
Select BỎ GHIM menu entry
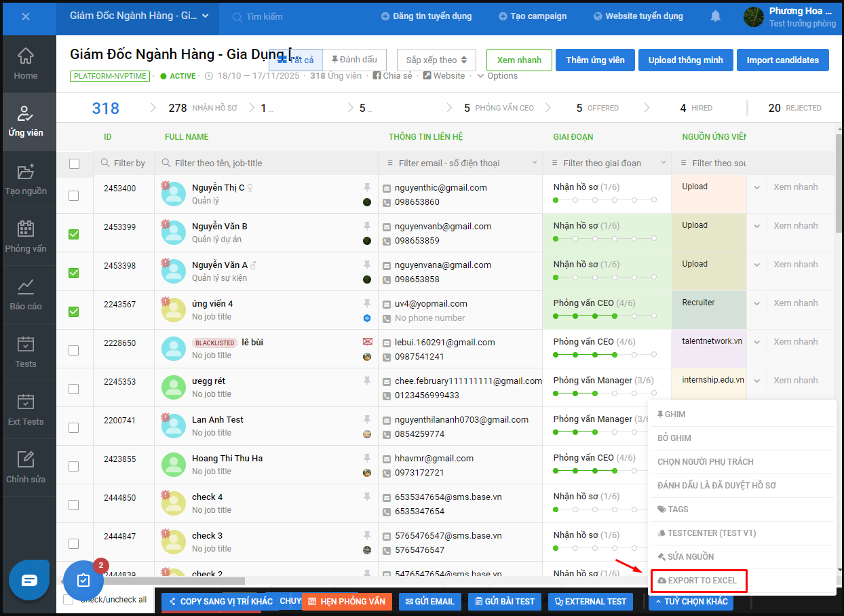742,438
